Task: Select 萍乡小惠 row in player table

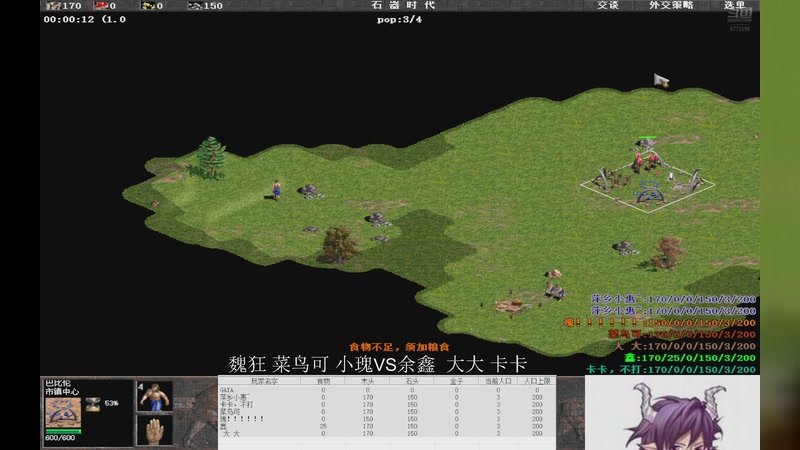Action: (x=387, y=397)
